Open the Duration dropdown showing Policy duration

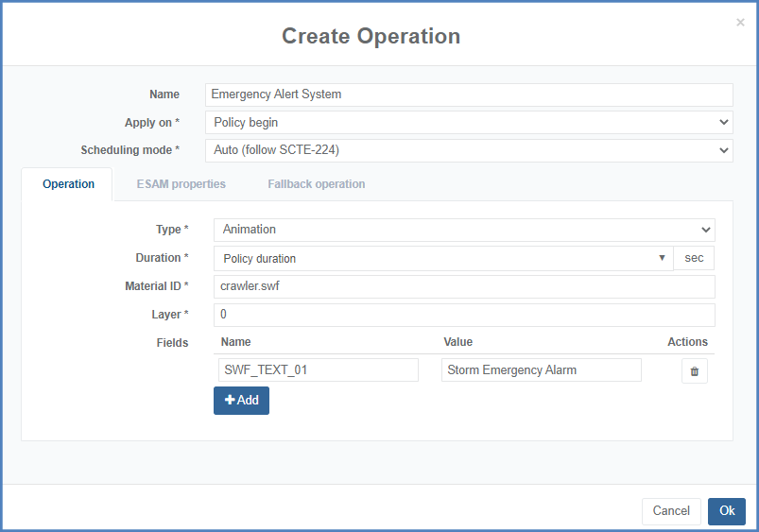(x=443, y=259)
